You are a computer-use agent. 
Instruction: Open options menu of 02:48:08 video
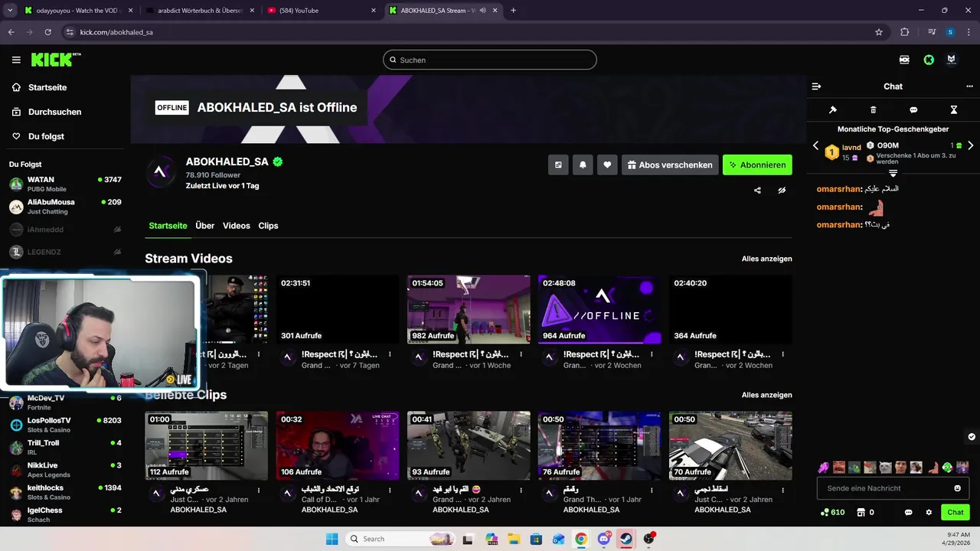coord(652,354)
